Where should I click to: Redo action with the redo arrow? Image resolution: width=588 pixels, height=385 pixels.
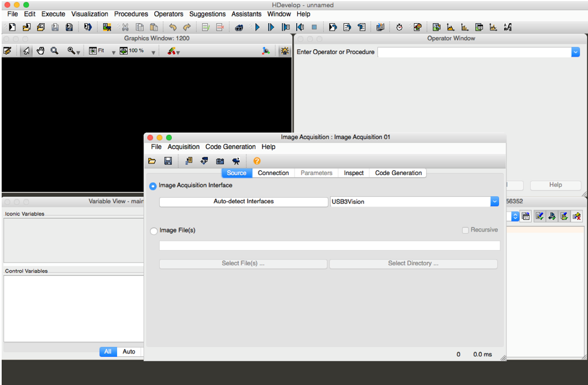pyautogui.click(x=187, y=27)
